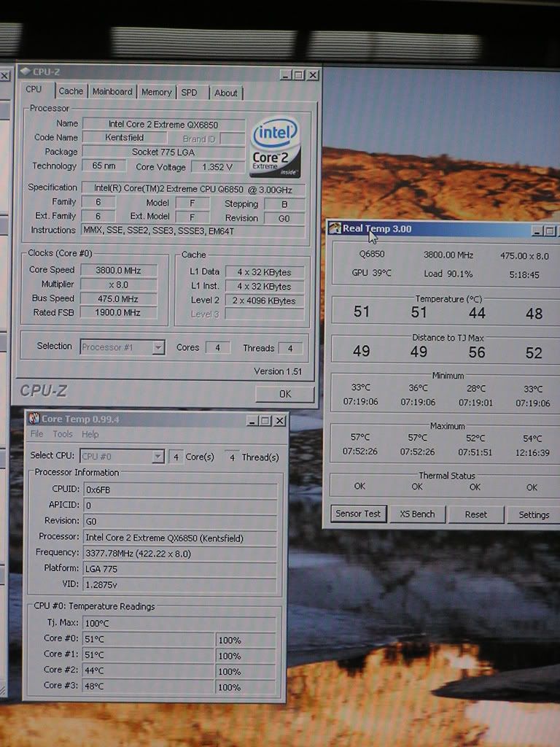Screen dimensions: 560x747
Task: Click the Real Temp Load 90.1% reading
Action: tap(448, 274)
